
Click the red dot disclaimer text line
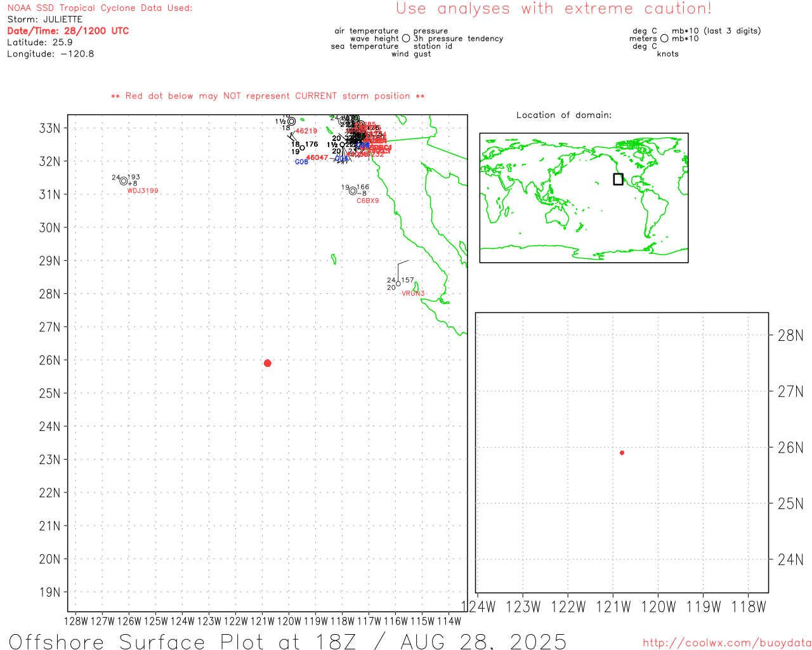(x=268, y=96)
